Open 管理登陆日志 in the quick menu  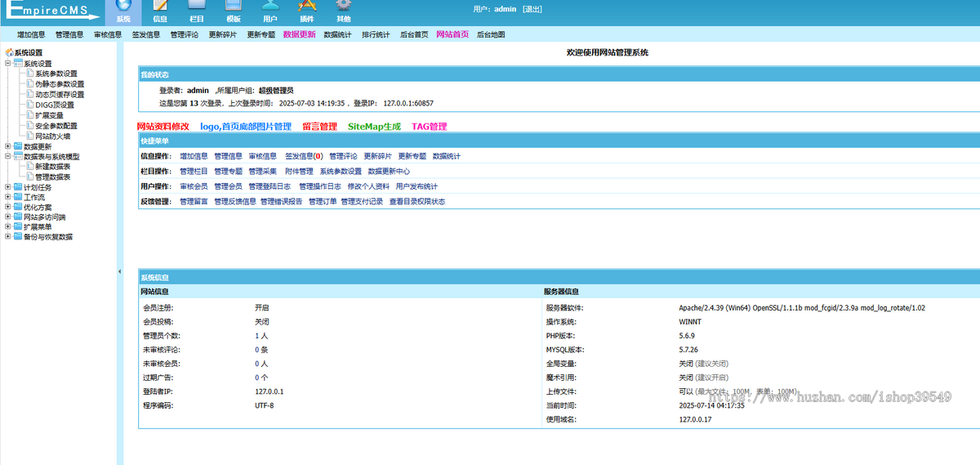coord(270,186)
